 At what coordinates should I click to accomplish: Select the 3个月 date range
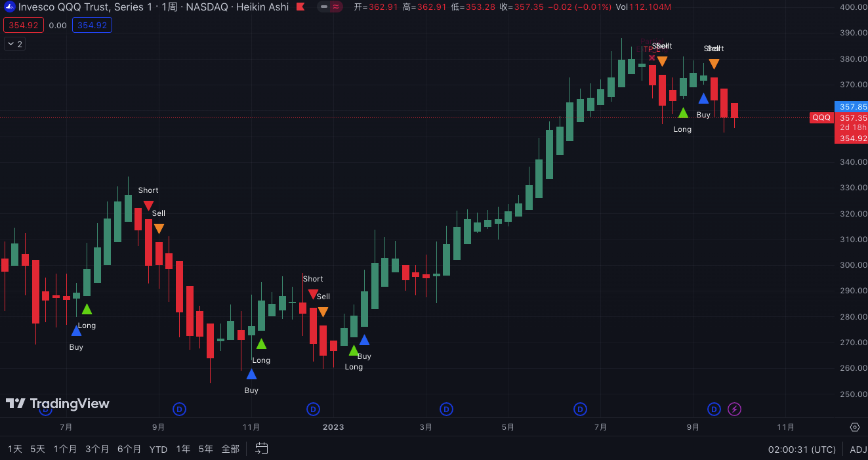pyautogui.click(x=97, y=450)
